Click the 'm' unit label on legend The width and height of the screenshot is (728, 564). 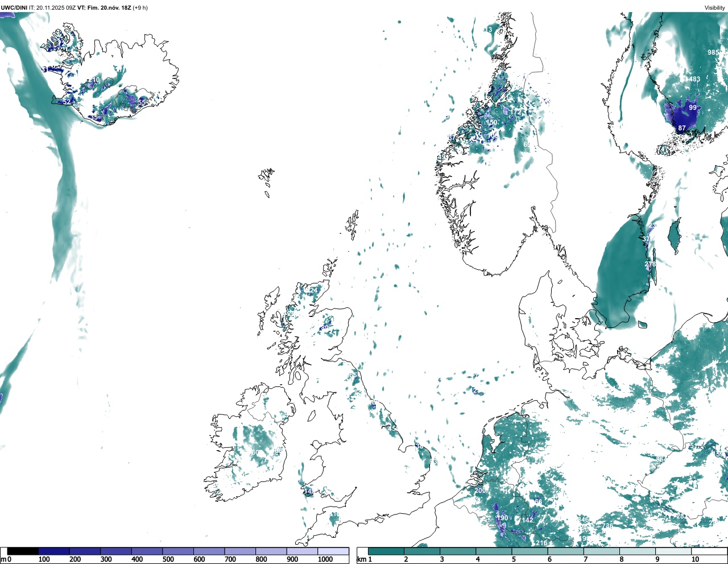pyautogui.click(x=3, y=559)
